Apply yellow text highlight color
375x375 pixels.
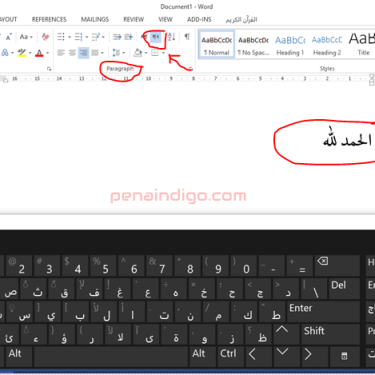tap(22, 53)
